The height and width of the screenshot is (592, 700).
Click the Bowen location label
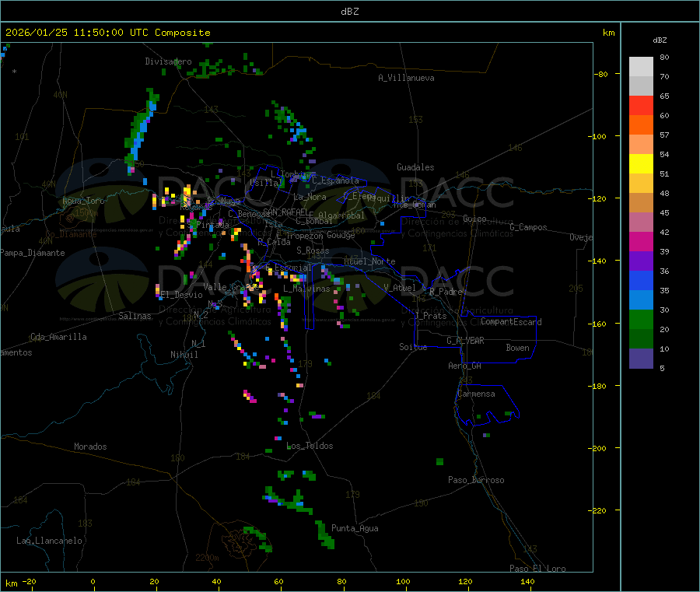518,348
